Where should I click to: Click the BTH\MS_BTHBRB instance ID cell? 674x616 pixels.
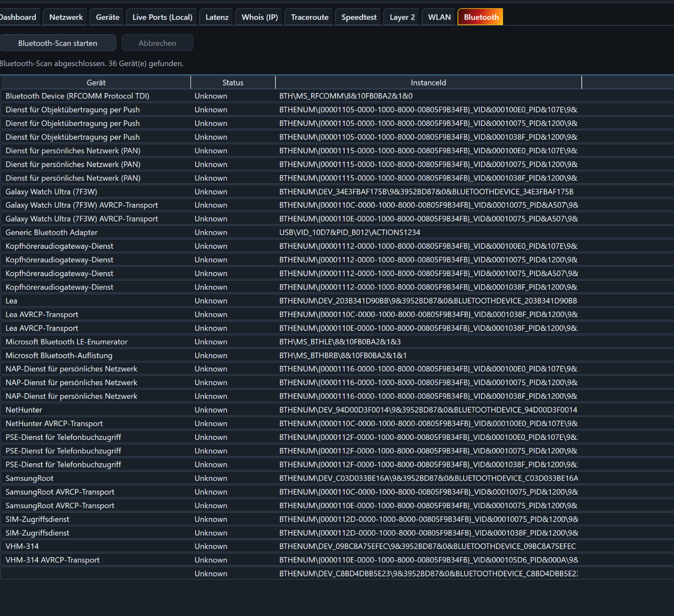pyautogui.click(x=343, y=355)
